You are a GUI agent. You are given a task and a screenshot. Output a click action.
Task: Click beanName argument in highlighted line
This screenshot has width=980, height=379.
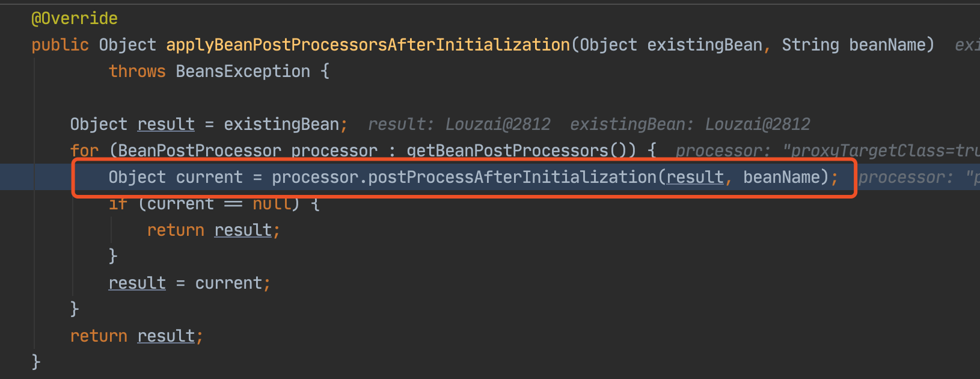(782, 177)
